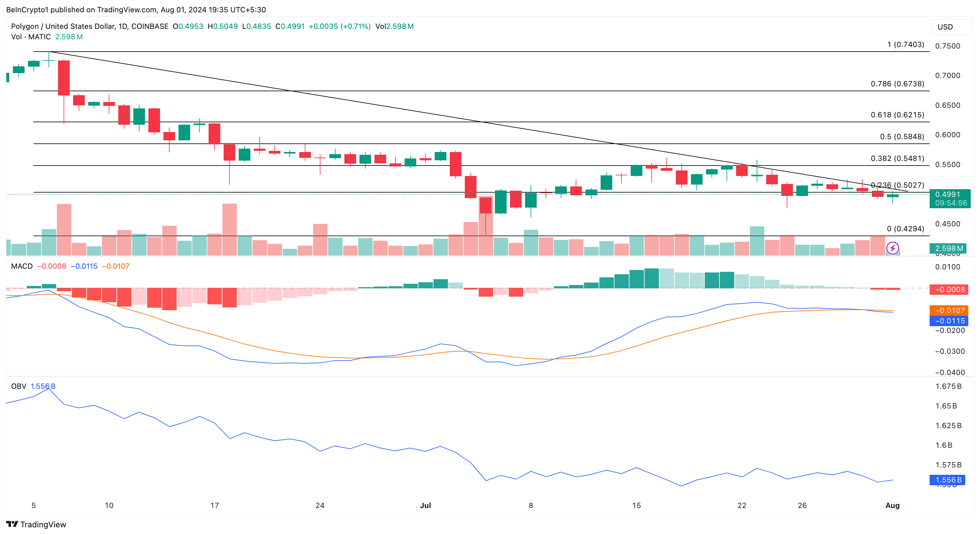Click the instant trading lightning bolt icon
This screenshot has height=535, width=980.
coord(893,248)
